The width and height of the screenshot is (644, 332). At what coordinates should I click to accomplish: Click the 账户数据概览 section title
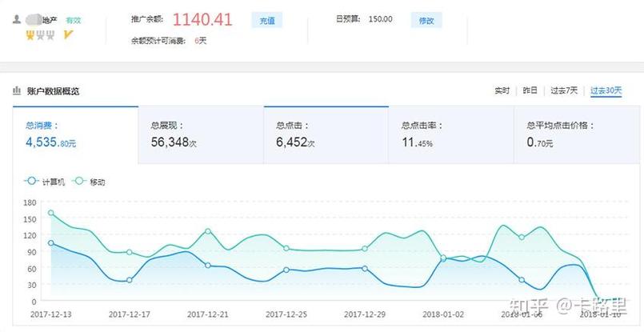click(53, 91)
